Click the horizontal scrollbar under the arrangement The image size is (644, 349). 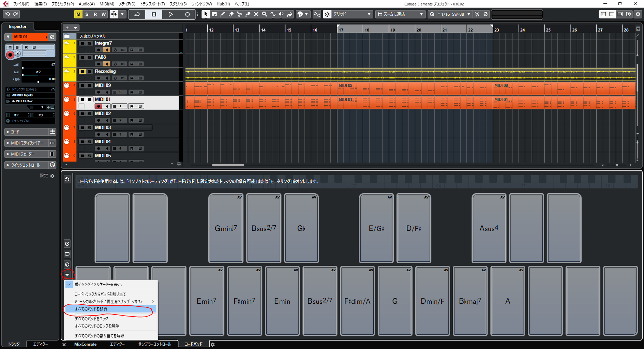point(228,165)
